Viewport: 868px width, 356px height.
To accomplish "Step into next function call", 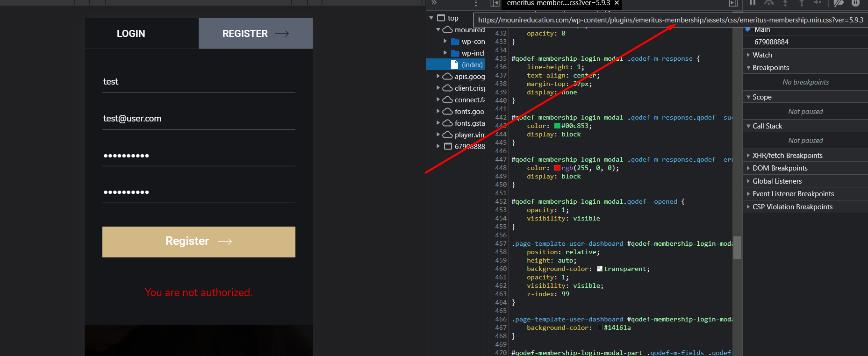I will (x=785, y=3).
